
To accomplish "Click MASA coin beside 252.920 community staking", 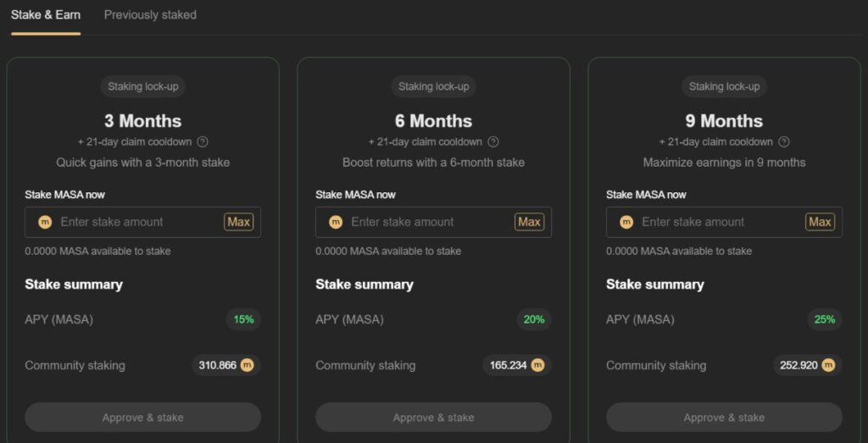I will click(828, 366).
